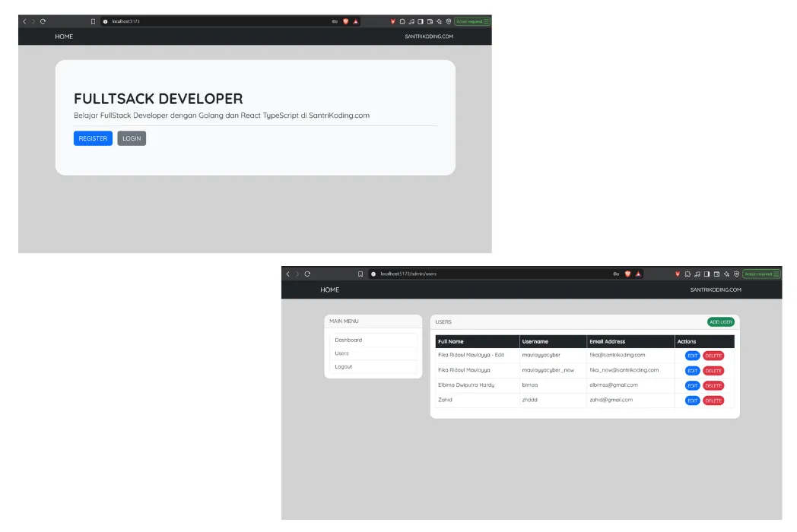
Task: Open Brave Rewards triangle icon in admin users window
Action: pyautogui.click(x=638, y=274)
